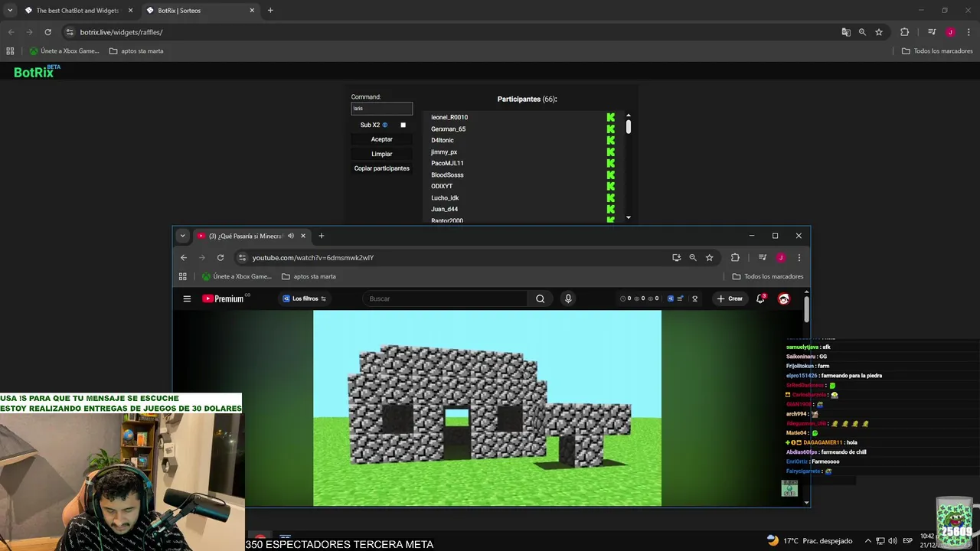
Task: Open profile J avatar in BotRix window
Action: [x=950, y=32]
